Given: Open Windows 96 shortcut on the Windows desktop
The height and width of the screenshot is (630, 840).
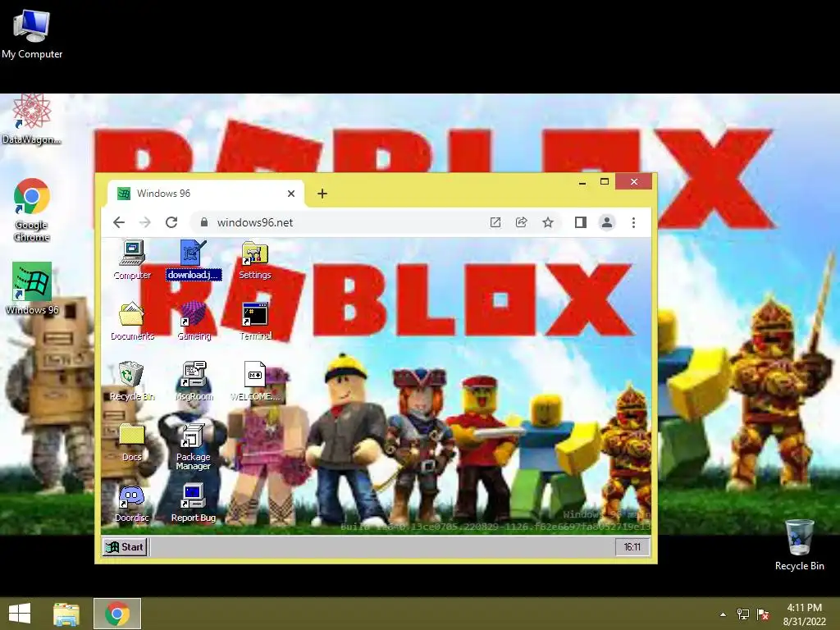Looking at the screenshot, I should click(x=32, y=288).
